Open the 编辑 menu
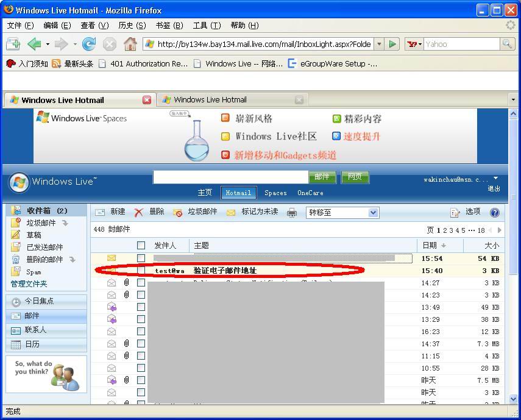The image size is (521, 420). pyautogui.click(x=57, y=25)
